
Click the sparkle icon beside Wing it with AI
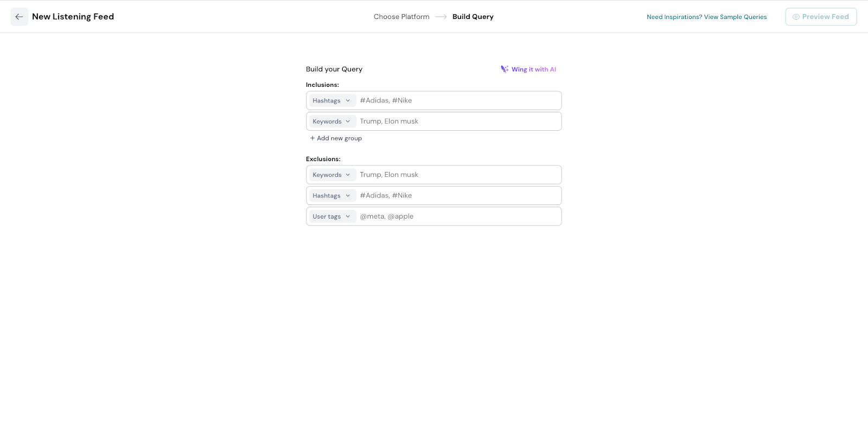[x=505, y=69]
